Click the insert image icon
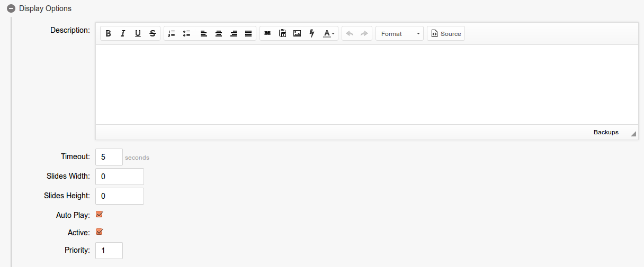The image size is (644, 267). coord(297,34)
